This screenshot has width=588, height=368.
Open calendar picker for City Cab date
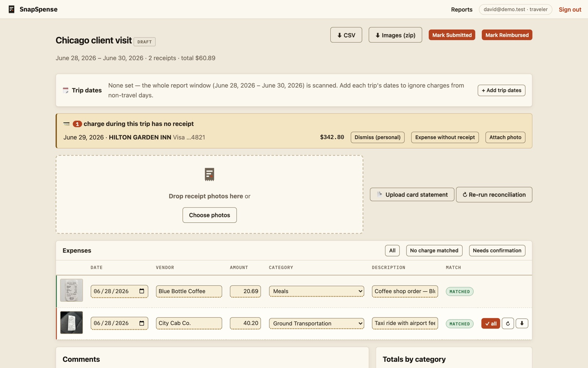pos(142,323)
